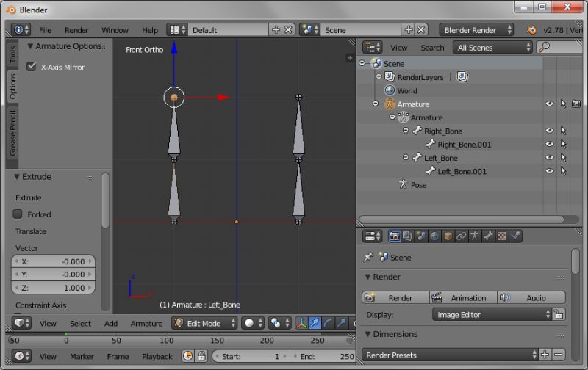Click the Render image button
Image resolution: width=588 pixels, height=370 pixels.
395,298
